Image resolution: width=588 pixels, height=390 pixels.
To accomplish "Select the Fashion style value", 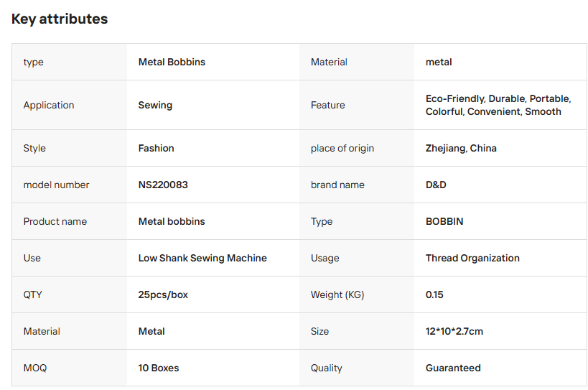I will click(156, 148).
